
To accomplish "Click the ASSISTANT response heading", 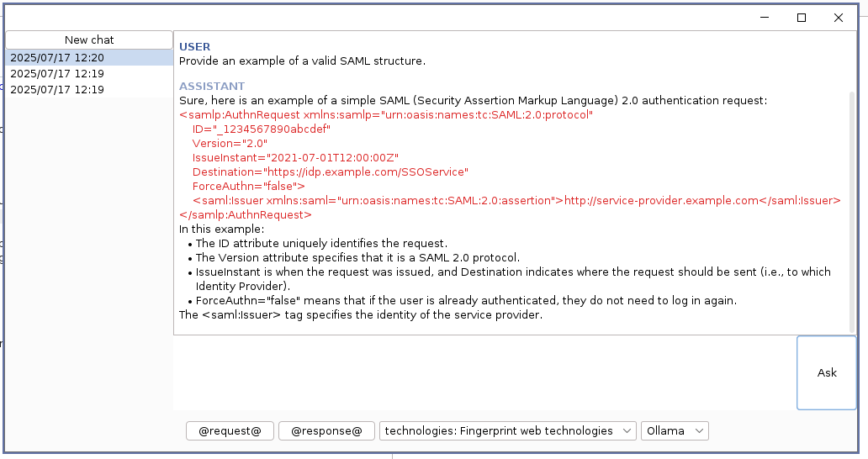I will point(212,87).
